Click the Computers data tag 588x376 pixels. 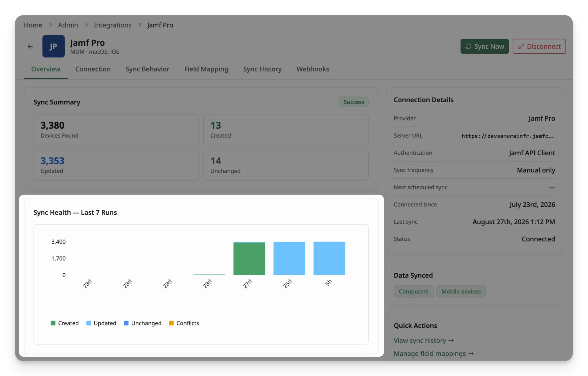tap(413, 291)
